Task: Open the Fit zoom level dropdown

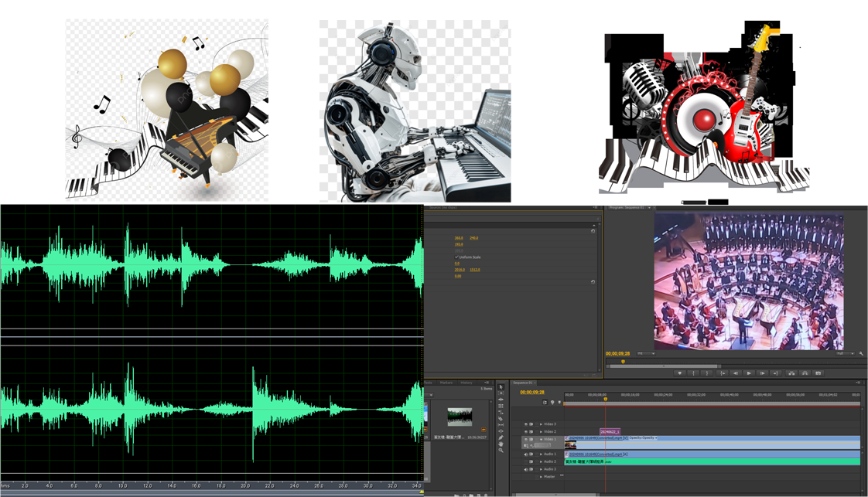Action: pos(644,354)
